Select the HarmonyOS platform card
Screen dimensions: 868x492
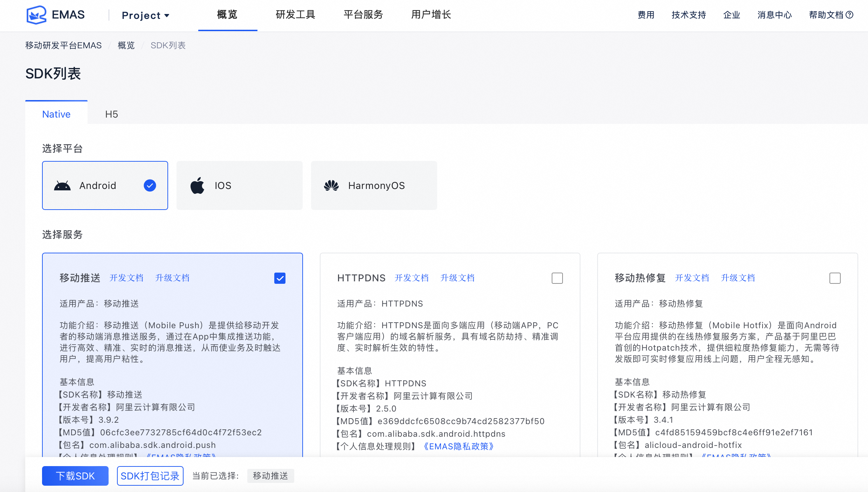[374, 185]
